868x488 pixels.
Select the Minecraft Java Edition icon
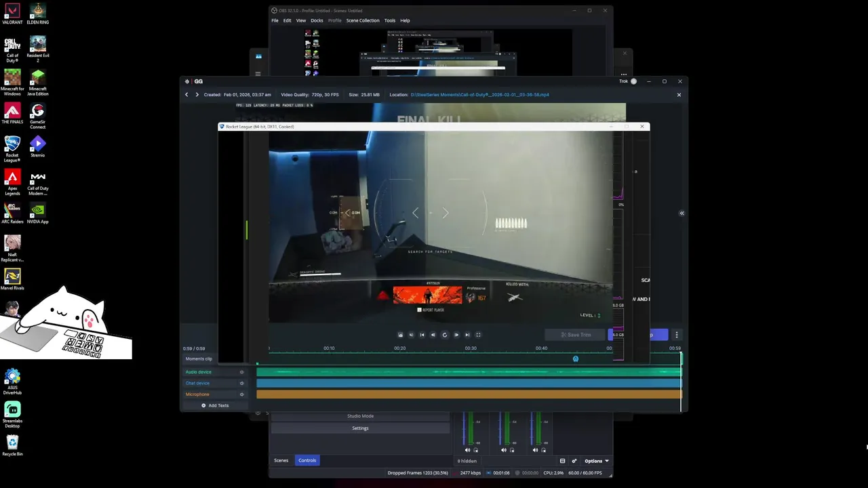(x=38, y=83)
